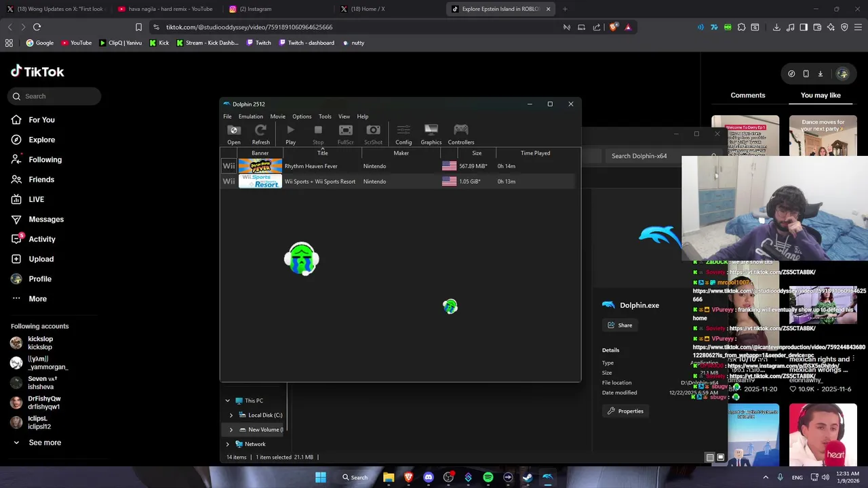Click the TikTok logo
The width and height of the screenshot is (868, 488).
click(37, 71)
